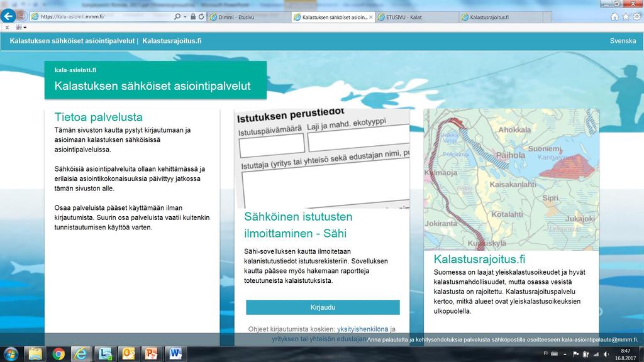Open the volume speaker tray icon
This screenshot has width=644, height=362.
coord(606,354)
